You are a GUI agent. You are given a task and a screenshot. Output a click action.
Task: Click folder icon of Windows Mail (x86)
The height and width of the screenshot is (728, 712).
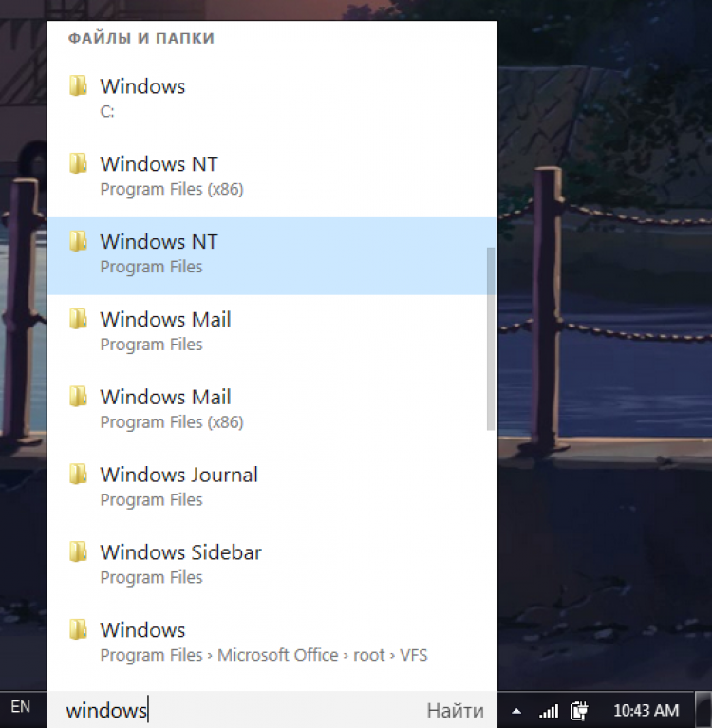point(78,397)
